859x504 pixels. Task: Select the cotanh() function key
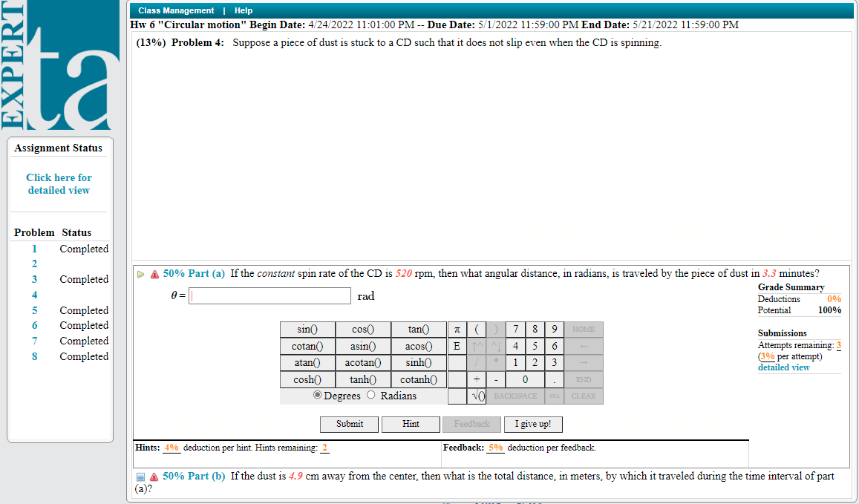(x=418, y=379)
